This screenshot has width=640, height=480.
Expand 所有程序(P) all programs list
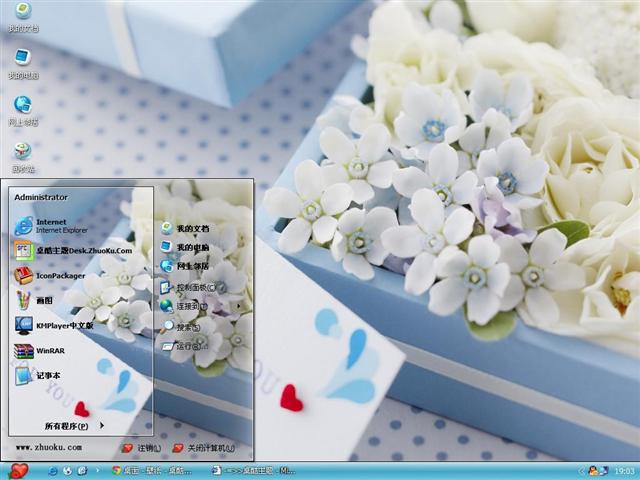coord(74,426)
